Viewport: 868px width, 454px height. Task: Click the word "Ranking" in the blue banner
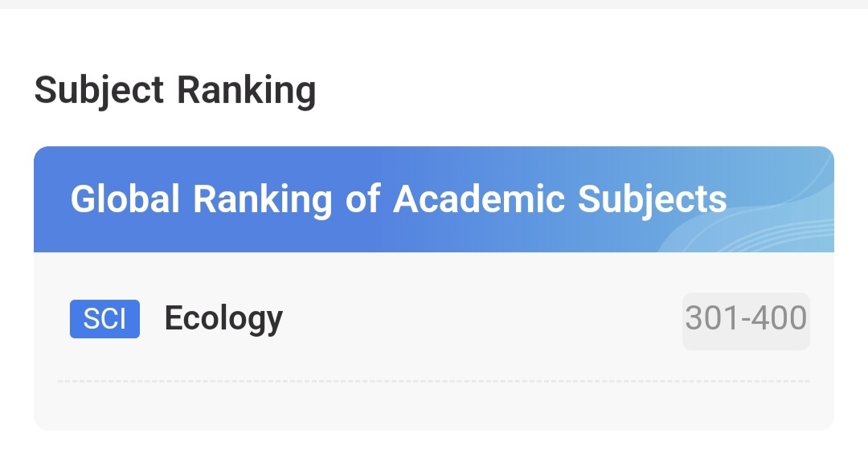click(x=262, y=198)
